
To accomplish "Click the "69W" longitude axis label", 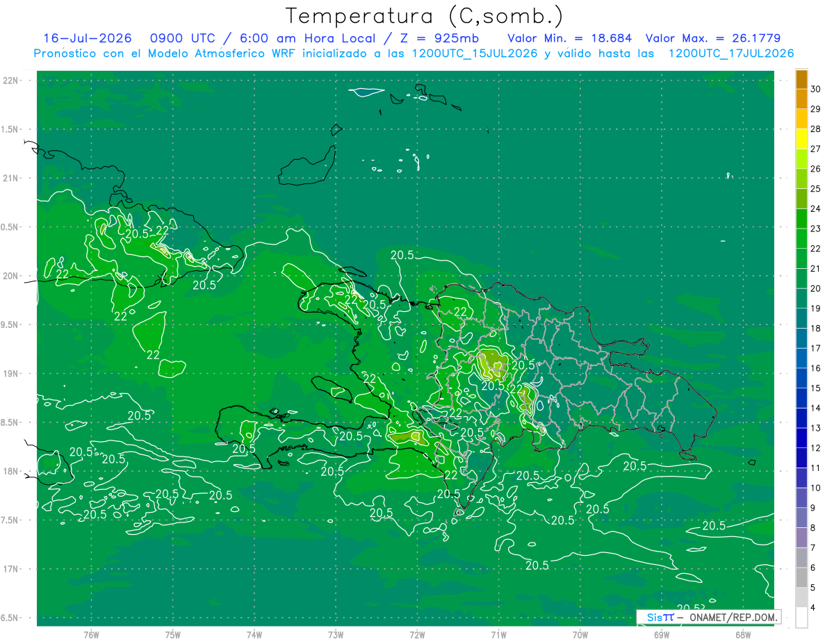I will [661, 634].
